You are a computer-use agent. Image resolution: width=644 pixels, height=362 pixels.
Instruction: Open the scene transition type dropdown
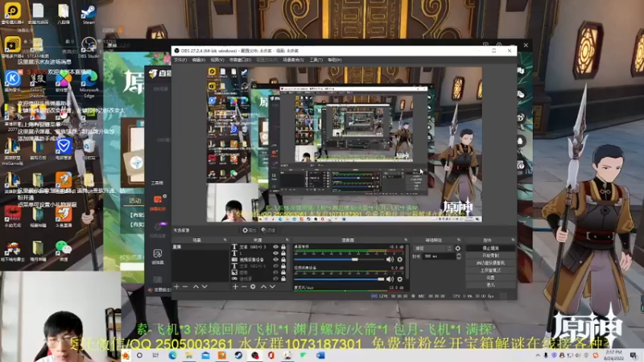[x=433, y=249]
